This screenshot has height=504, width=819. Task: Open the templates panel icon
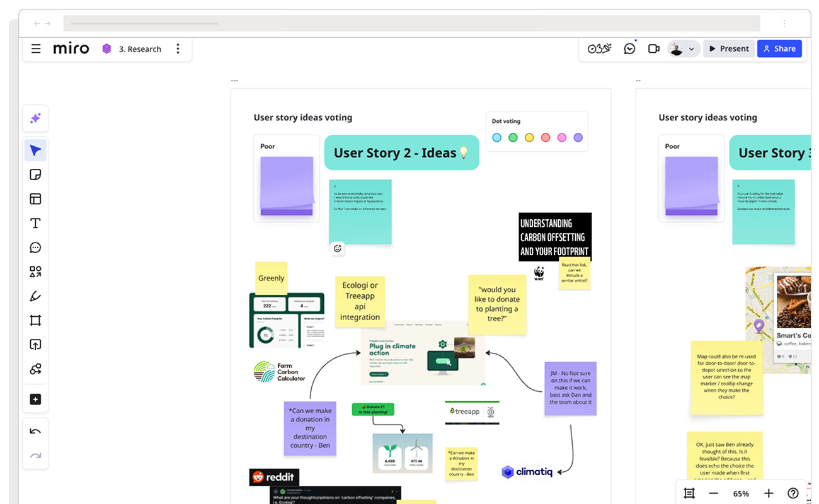[36, 198]
